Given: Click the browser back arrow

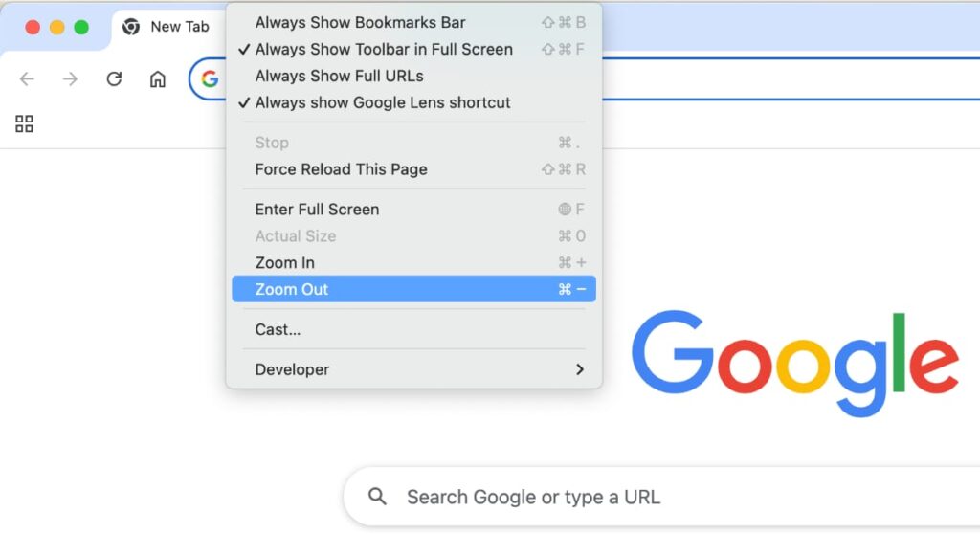Looking at the screenshot, I should 27,79.
